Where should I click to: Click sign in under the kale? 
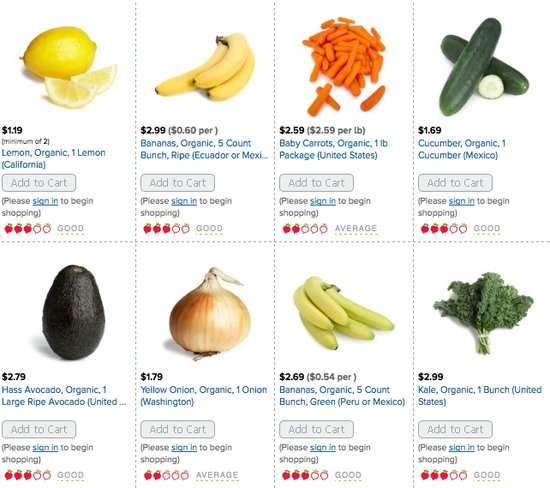tap(462, 448)
